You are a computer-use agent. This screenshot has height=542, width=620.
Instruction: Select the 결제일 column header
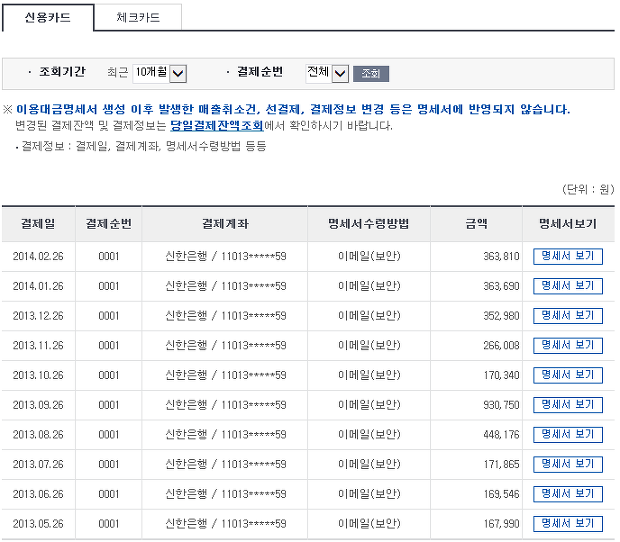click(38, 224)
